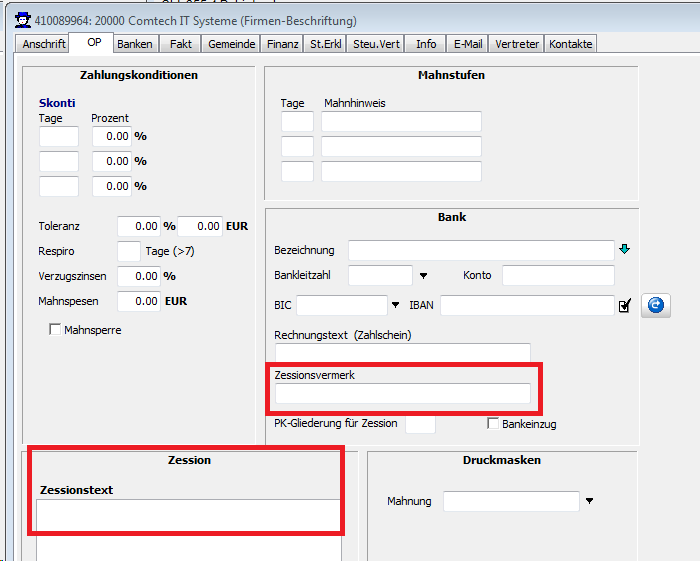The height and width of the screenshot is (561, 700).
Task: Open the Bankleitzahl dropdown arrow
Action: (423, 276)
